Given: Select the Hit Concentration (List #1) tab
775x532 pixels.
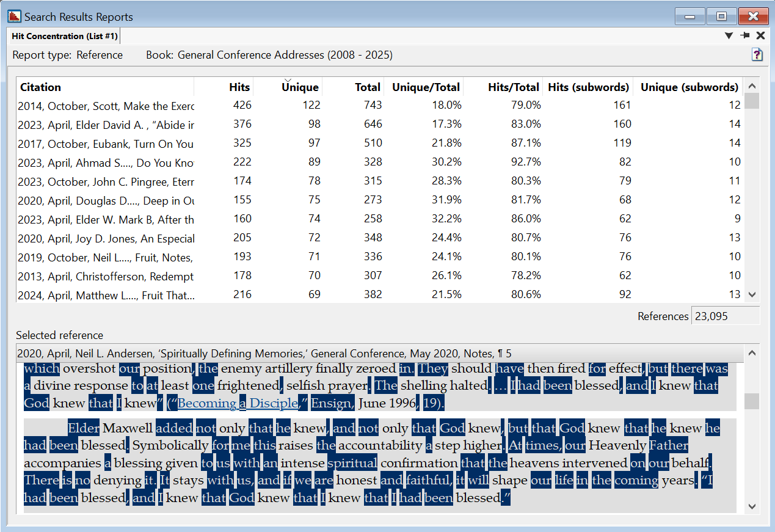Looking at the screenshot, I should click(65, 37).
